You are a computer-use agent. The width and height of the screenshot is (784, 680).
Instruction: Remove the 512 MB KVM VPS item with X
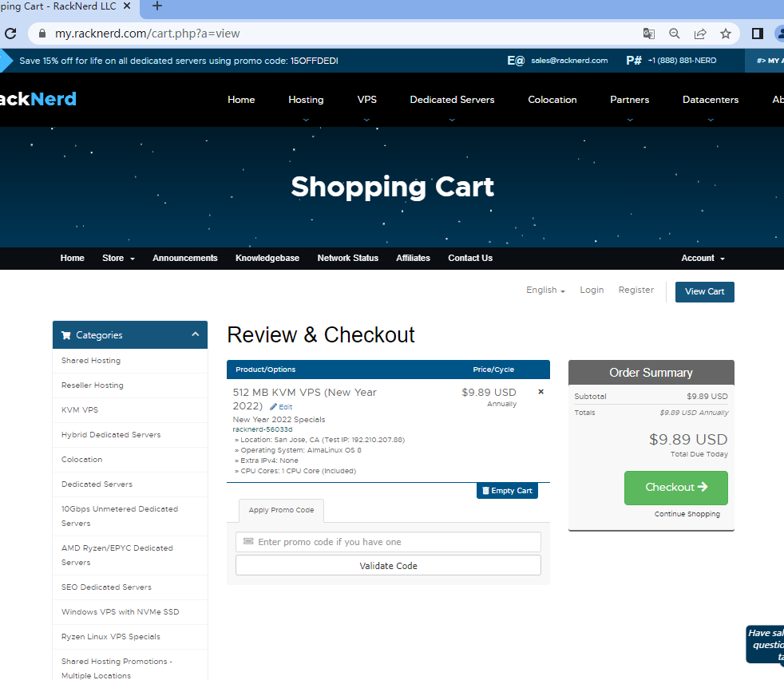(540, 392)
